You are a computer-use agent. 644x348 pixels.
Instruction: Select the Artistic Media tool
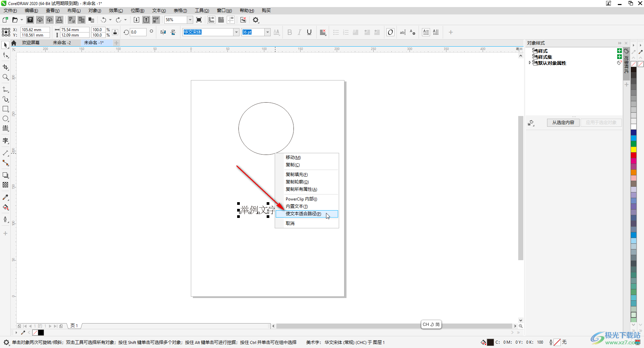(5, 99)
